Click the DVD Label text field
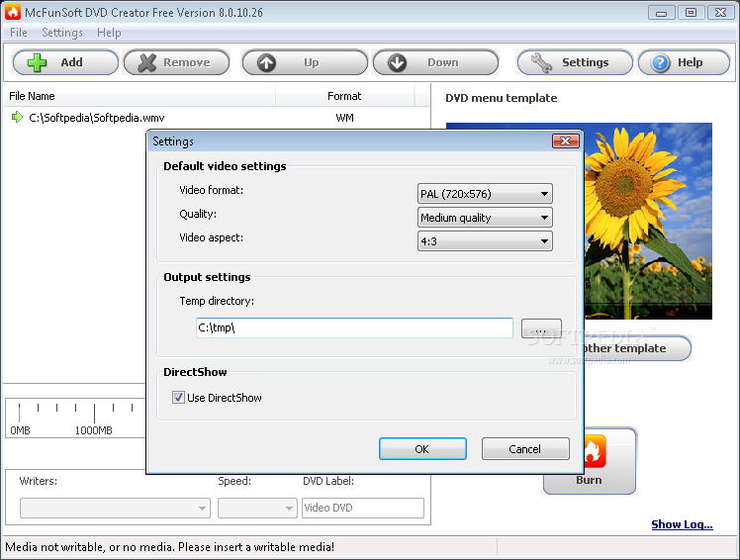The height and width of the screenshot is (560, 740). (362, 509)
